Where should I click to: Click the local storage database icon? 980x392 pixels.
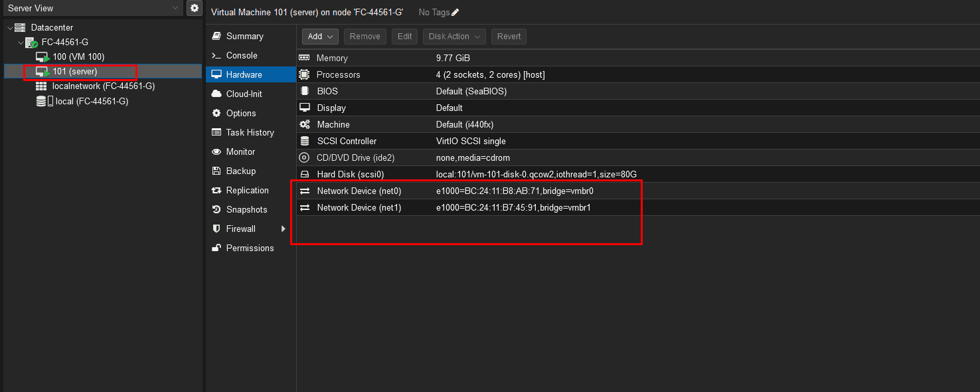coord(41,102)
